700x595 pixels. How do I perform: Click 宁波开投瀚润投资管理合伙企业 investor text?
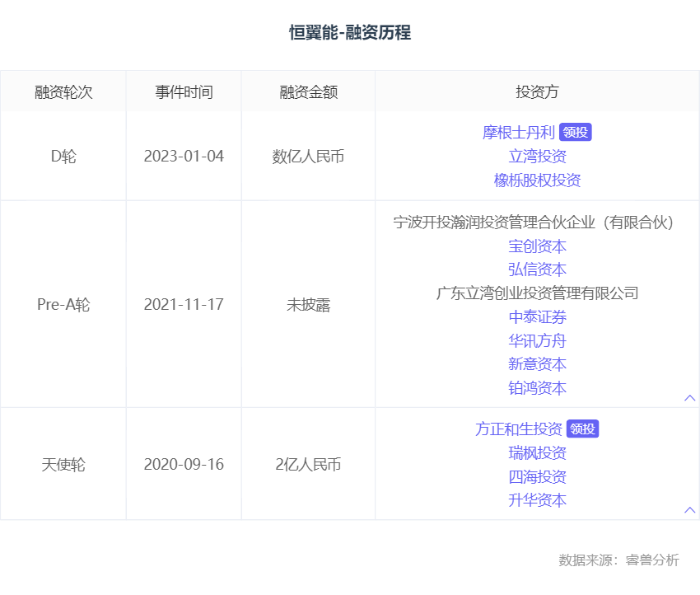(534, 223)
